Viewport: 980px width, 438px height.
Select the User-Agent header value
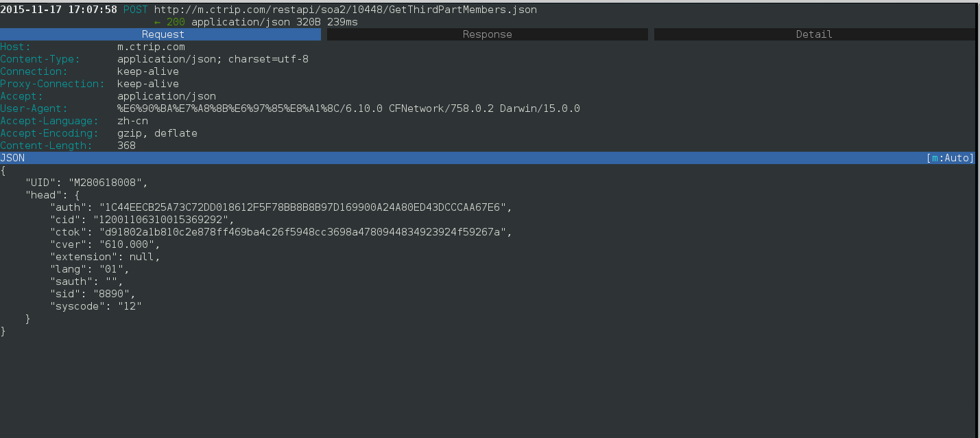point(348,108)
